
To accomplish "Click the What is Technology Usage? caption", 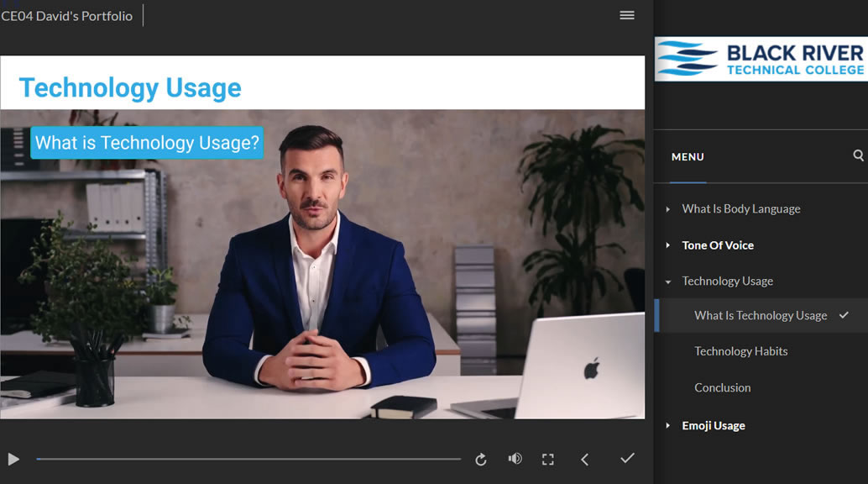I will point(147,143).
